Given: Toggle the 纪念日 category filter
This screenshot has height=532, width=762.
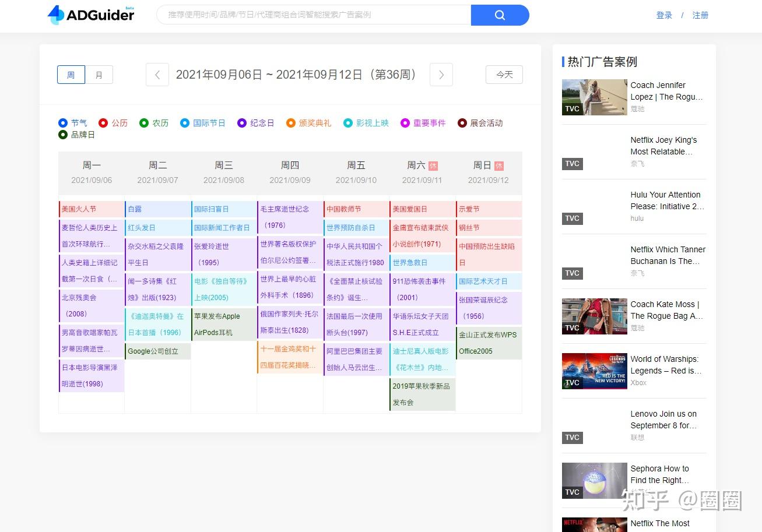Looking at the screenshot, I should click(256, 123).
